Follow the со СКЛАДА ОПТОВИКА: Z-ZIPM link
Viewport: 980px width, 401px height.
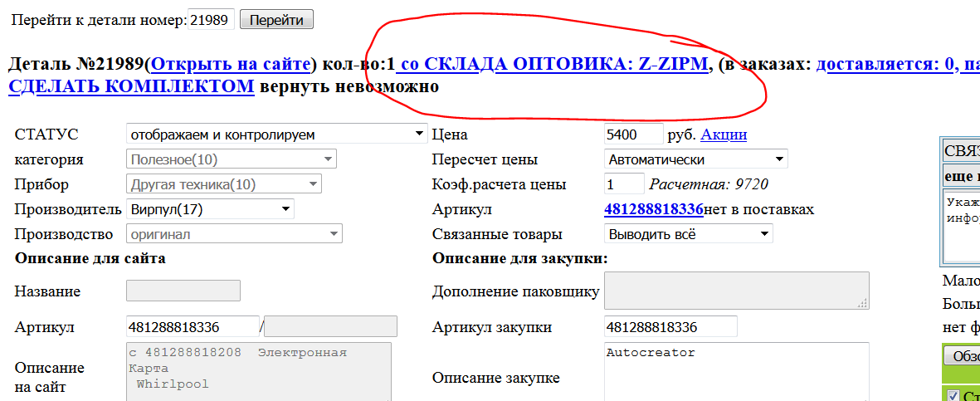[x=553, y=64]
